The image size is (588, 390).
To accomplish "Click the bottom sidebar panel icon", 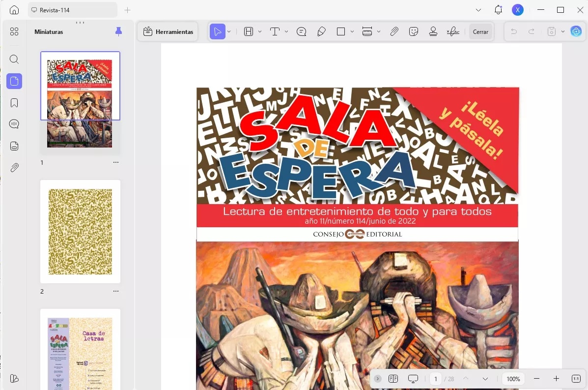I will pyautogui.click(x=14, y=378).
